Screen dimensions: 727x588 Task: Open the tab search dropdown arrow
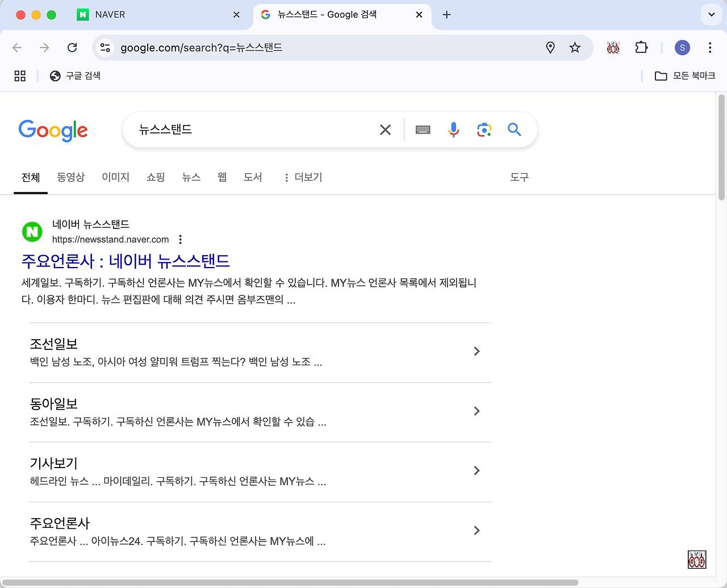(711, 15)
